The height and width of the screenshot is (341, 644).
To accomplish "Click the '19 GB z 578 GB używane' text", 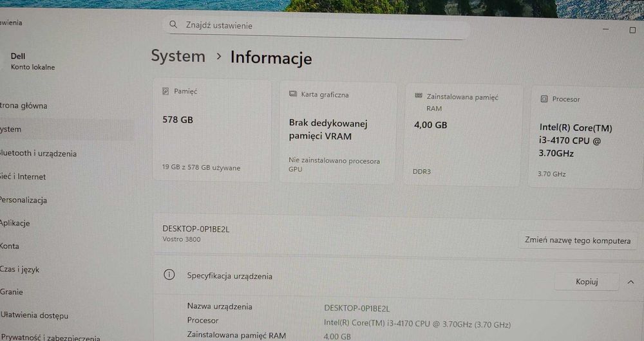I will click(x=201, y=167).
